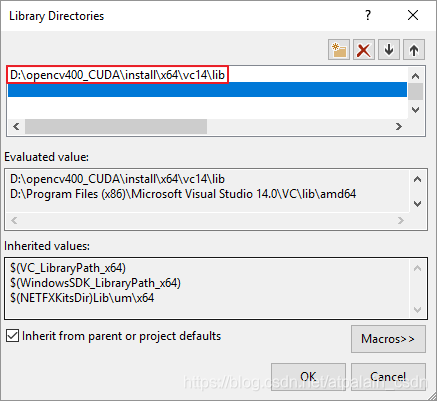The image size is (437, 401).
Task: Select the blue highlighted empty directory row
Action: pos(207,90)
